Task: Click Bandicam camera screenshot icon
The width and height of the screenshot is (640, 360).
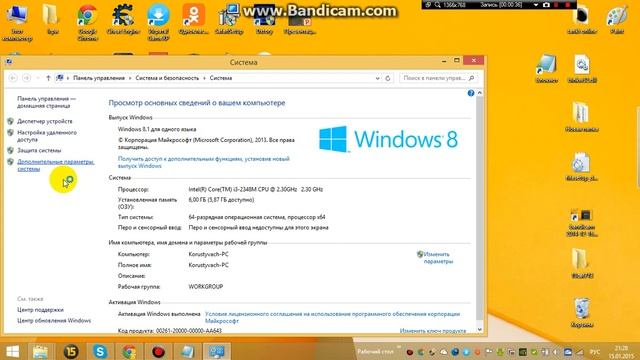Action: click(547, 5)
